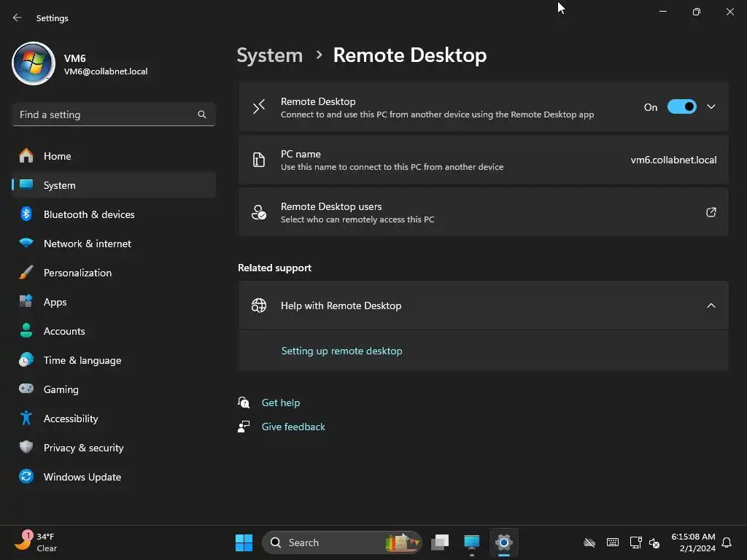The width and height of the screenshot is (747, 560).
Task: Click the Apps icon in the sidebar
Action: click(x=26, y=301)
